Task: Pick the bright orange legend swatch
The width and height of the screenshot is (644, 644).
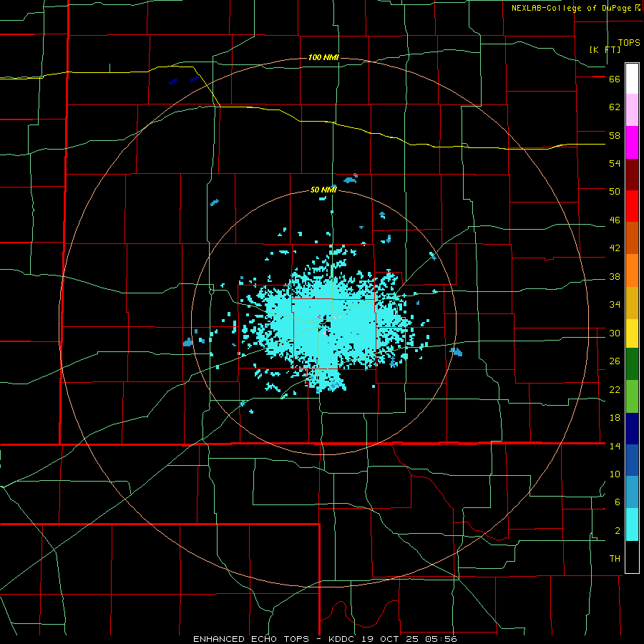Action: [x=632, y=270]
